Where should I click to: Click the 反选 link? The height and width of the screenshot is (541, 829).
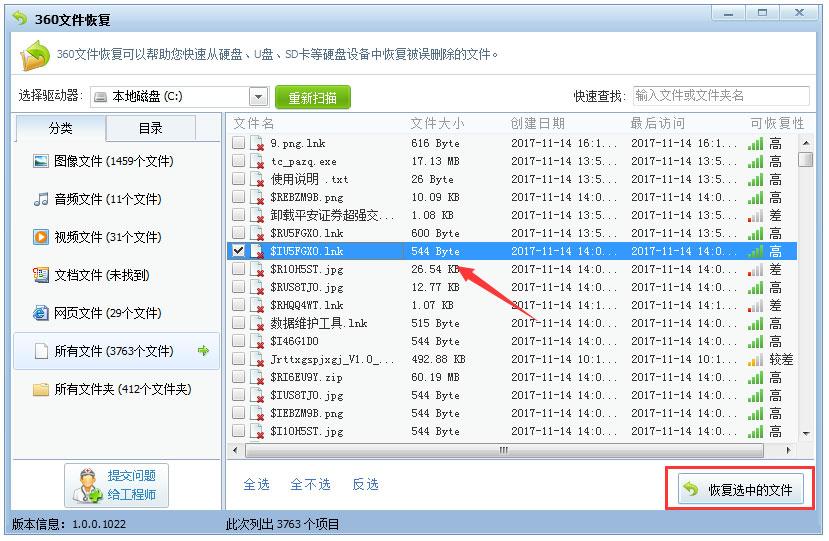pos(365,484)
